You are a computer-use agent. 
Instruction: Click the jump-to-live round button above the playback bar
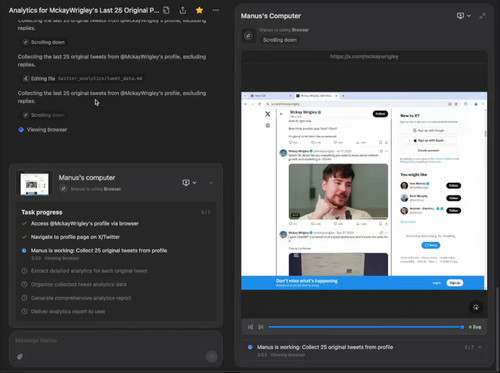476,307
